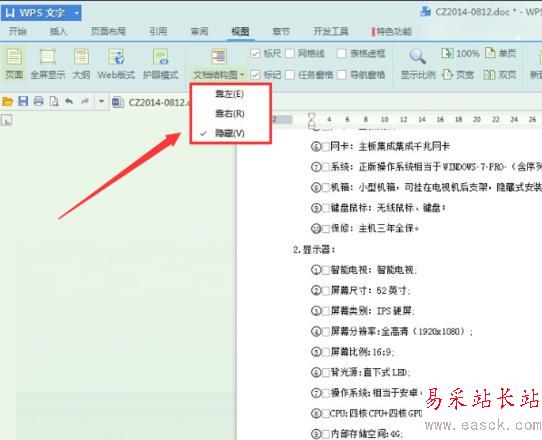The height and width of the screenshot is (440, 542).
Task: Click the line 保修：主机三年全保
Action: (365, 228)
